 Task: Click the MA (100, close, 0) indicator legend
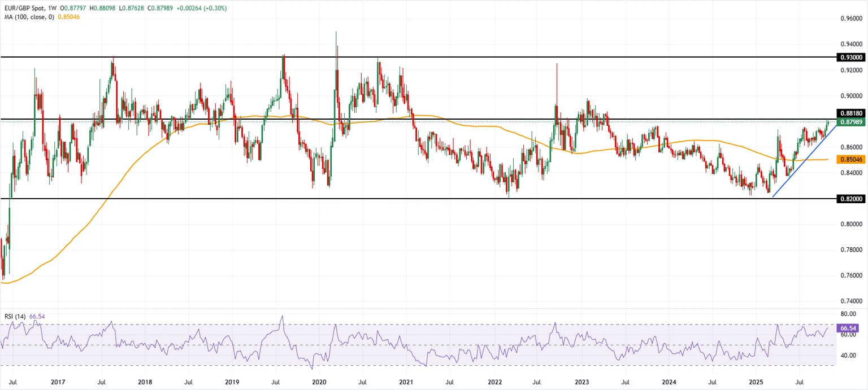pyautogui.click(x=29, y=17)
